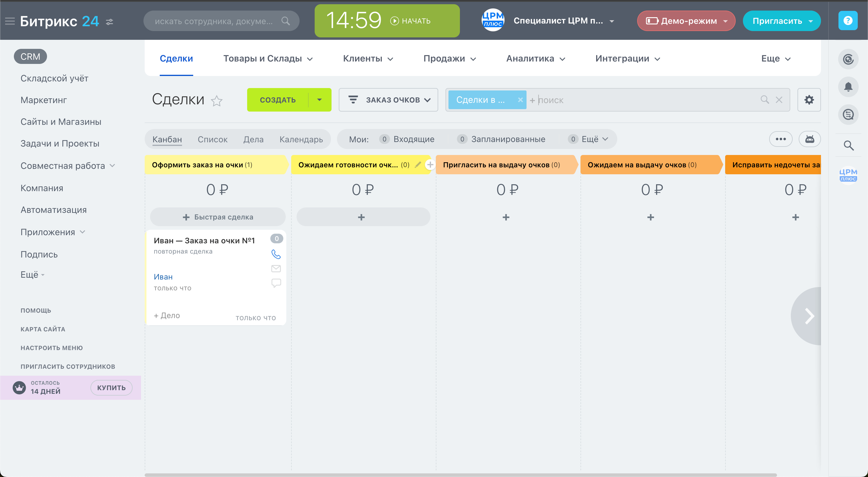
Task: Click the blue help question mark icon
Action: (x=848, y=21)
